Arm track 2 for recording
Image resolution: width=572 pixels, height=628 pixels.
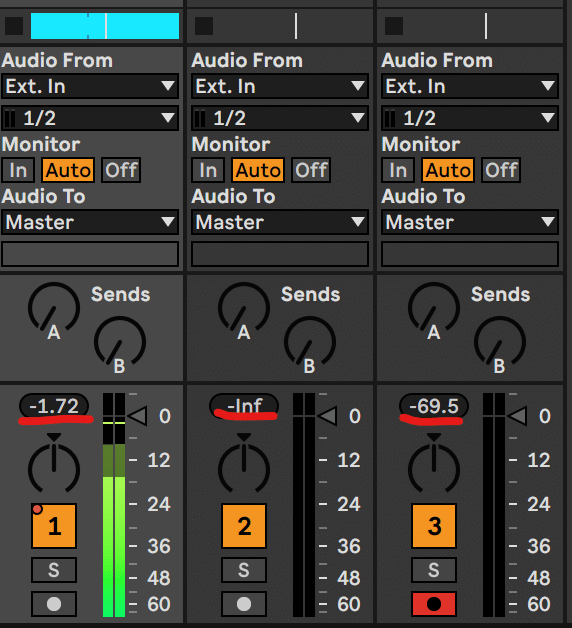point(244,604)
